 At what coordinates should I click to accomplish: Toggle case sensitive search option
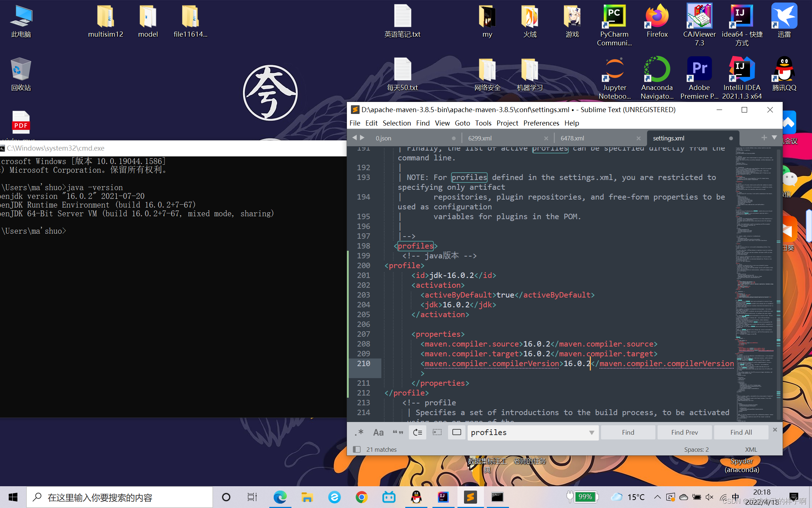pyautogui.click(x=378, y=432)
